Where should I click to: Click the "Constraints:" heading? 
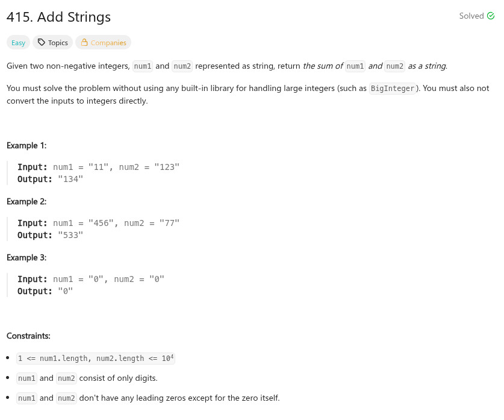(28, 335)
